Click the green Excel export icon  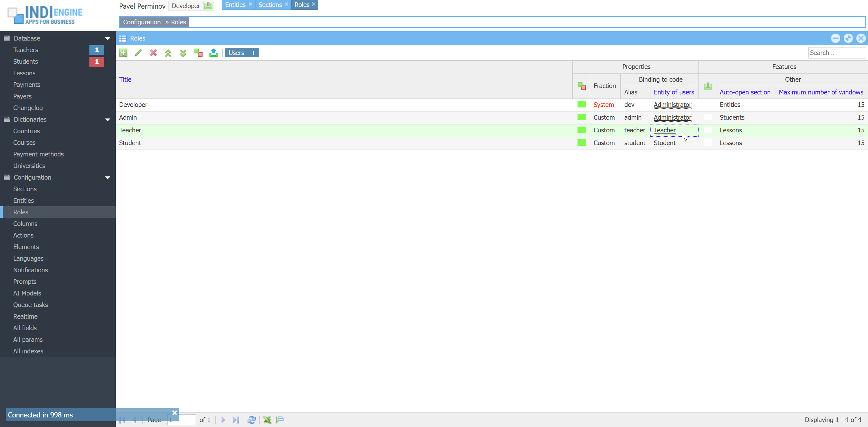point(267,419)
